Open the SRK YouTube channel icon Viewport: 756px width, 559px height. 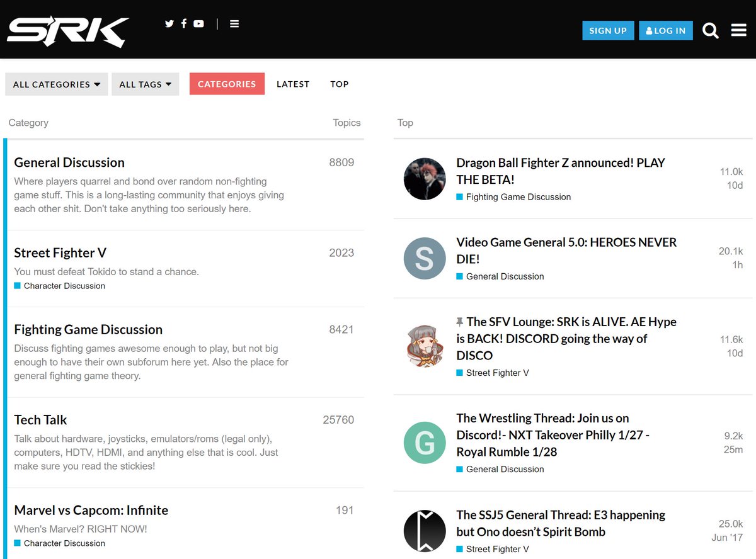click(x=198, y=24)
